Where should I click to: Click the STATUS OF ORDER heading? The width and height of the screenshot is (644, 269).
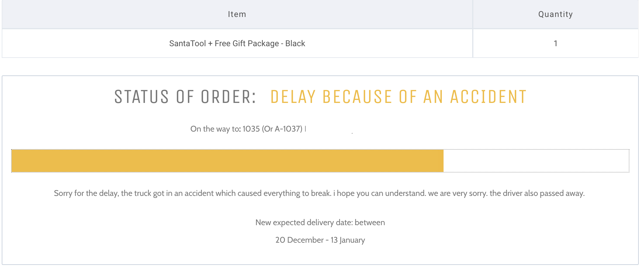coord(185,97)
